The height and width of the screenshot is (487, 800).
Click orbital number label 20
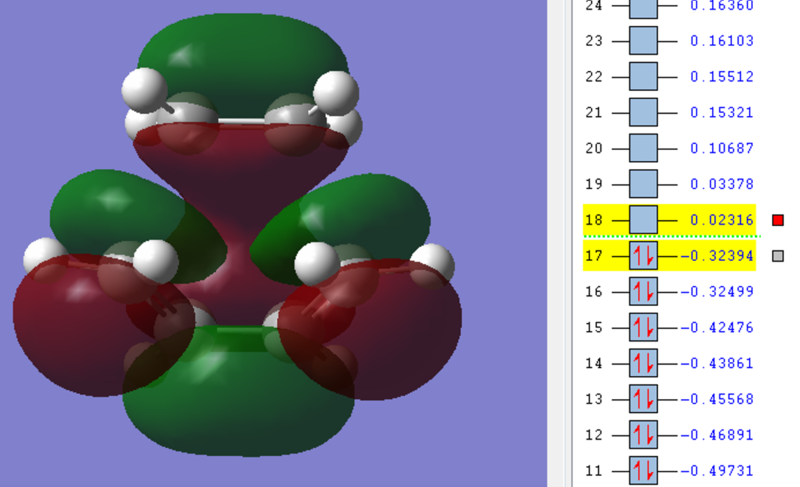click(594, 148)
